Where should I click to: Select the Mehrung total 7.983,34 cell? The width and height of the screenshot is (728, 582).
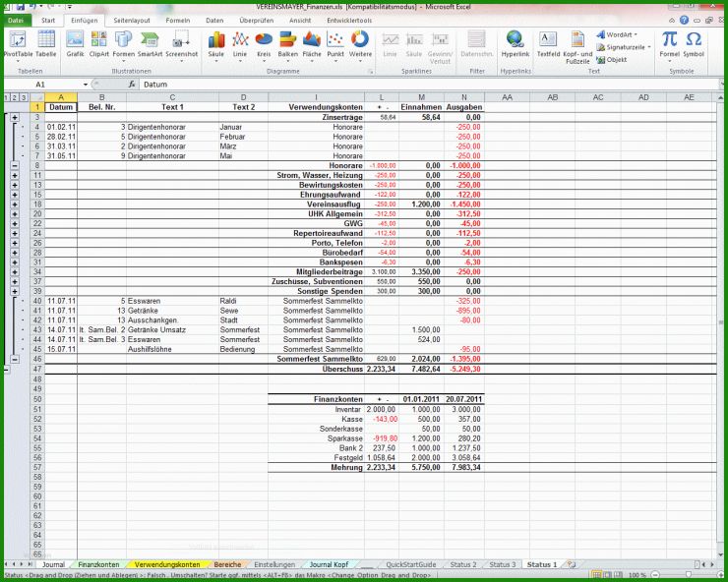click(x=463, y=467)
